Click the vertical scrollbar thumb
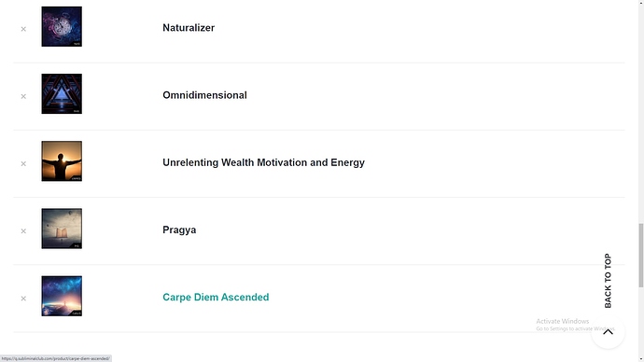Viewport: 644px width, 362px height. click(640, 256)
